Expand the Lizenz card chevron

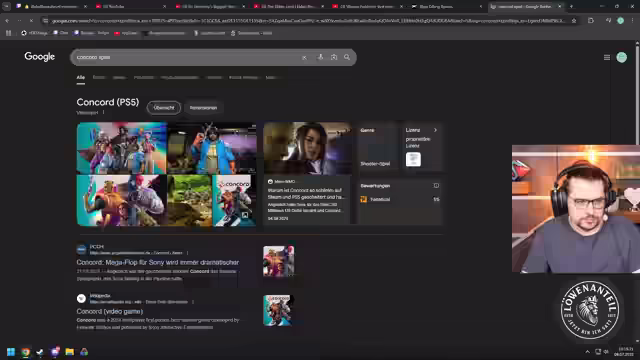pyautogui.click(x=435, y=130)
